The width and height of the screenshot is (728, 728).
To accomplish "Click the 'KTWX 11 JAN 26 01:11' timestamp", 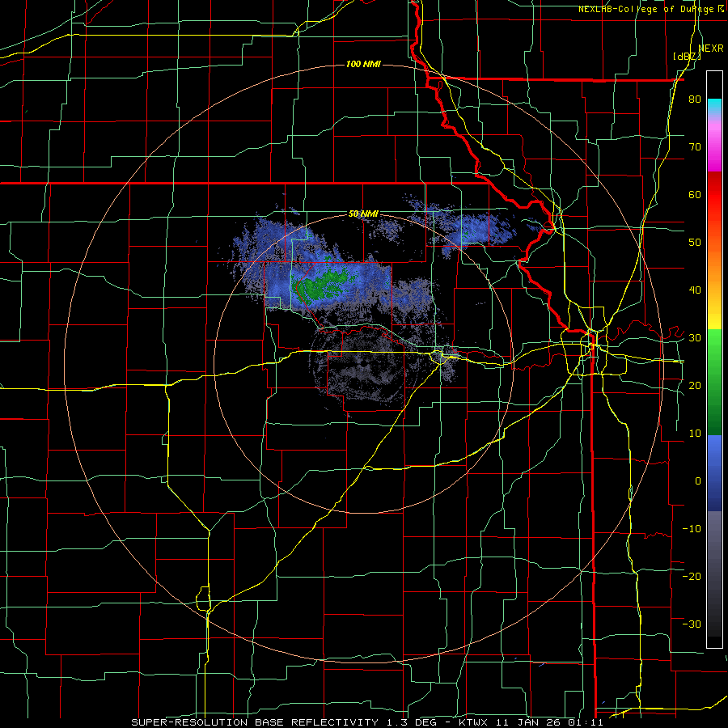I will pyautogui.click(x=531, y=722).
